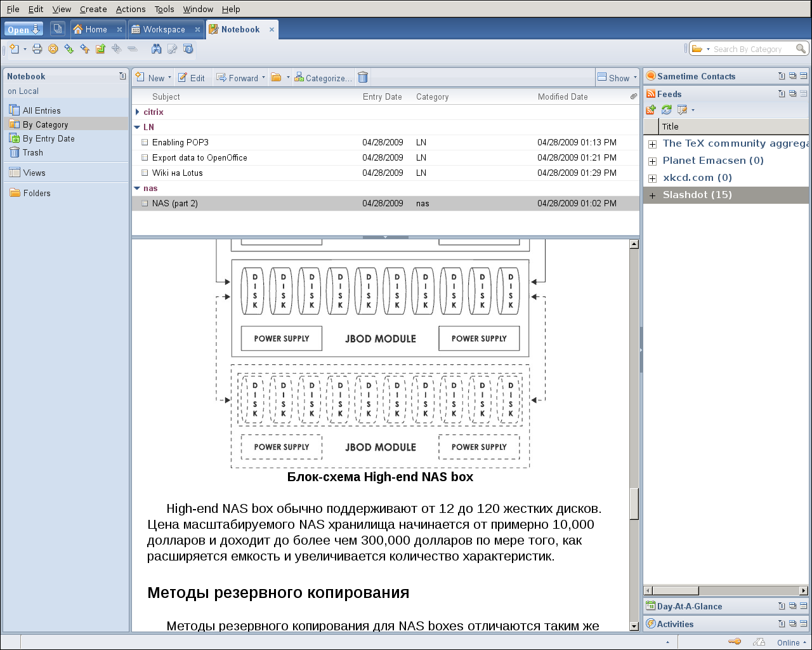Open the Feeds panel menu icon

click(x=782, y=94)
